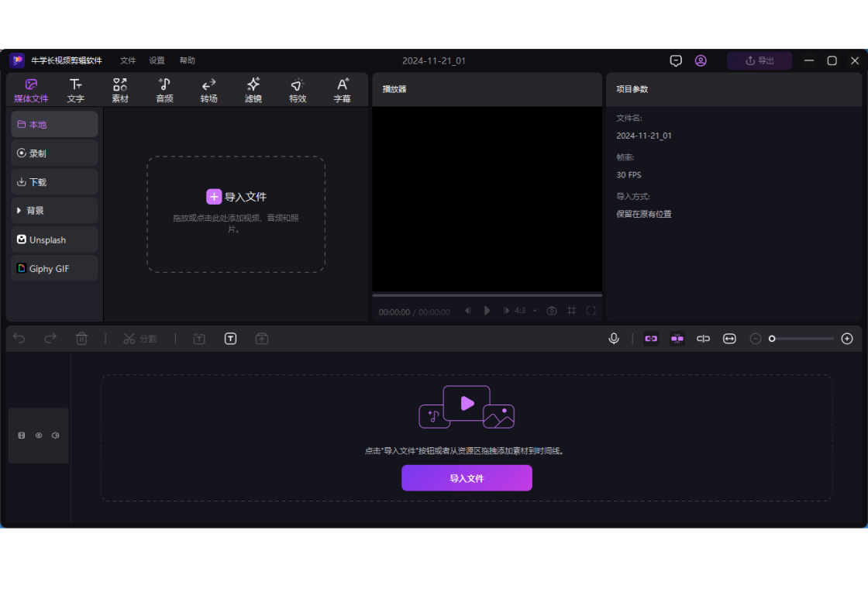Zoom out the timeline with minus

[x=755, y=339]
